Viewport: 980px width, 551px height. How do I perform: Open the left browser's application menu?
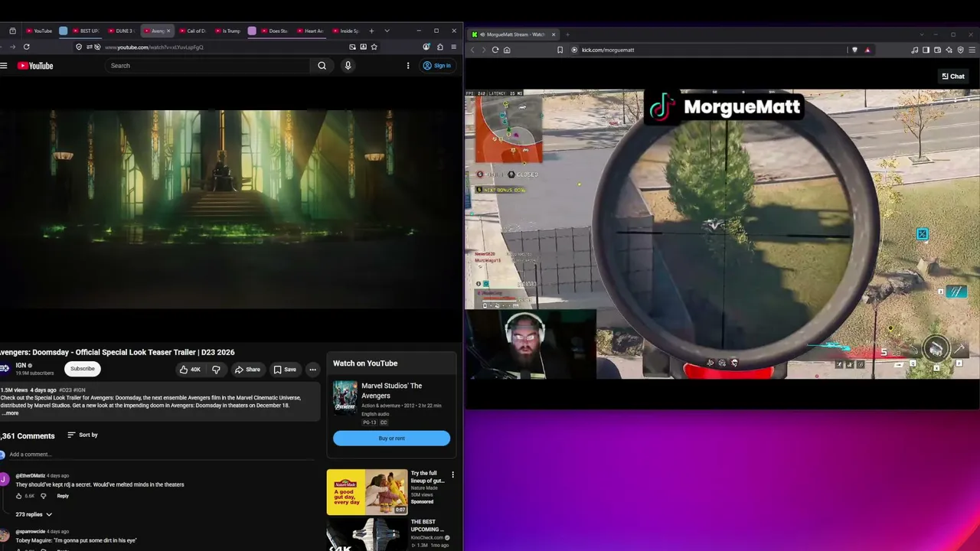(x=454, y=47)
